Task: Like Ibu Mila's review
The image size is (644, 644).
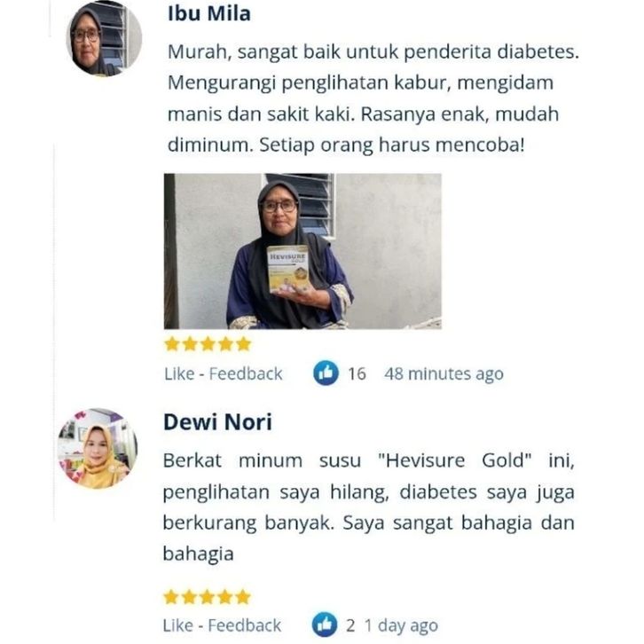Action: (179, 373)
